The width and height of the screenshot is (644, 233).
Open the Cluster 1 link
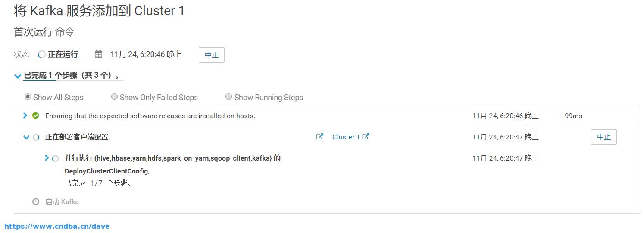[x=346, y=137]
